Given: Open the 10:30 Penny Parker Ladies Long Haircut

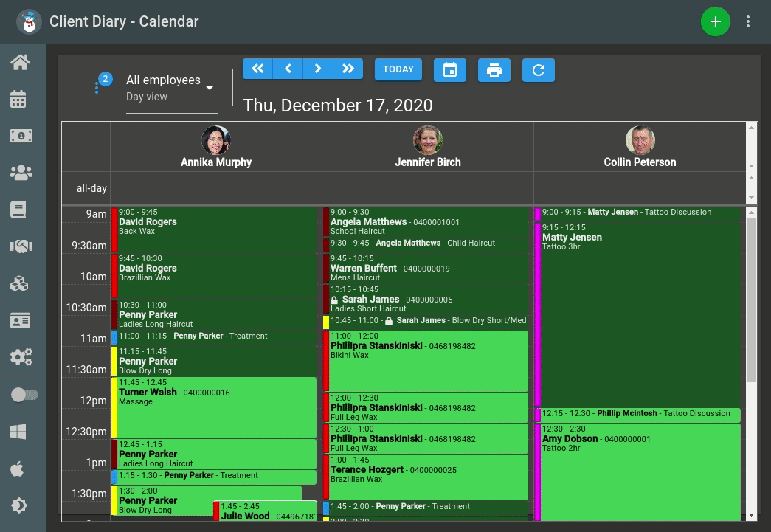Looking at the screenshot, I should (x=214, y=314).
